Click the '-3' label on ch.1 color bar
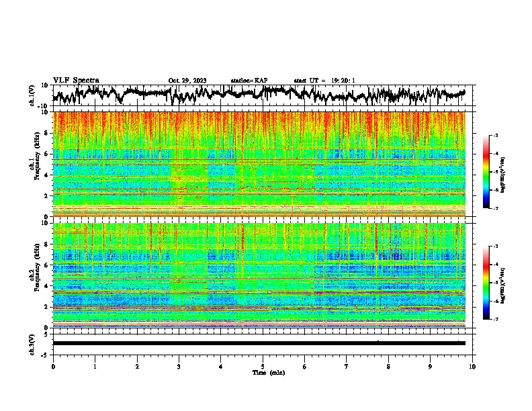532x411 pixels. tap(495, 135)
